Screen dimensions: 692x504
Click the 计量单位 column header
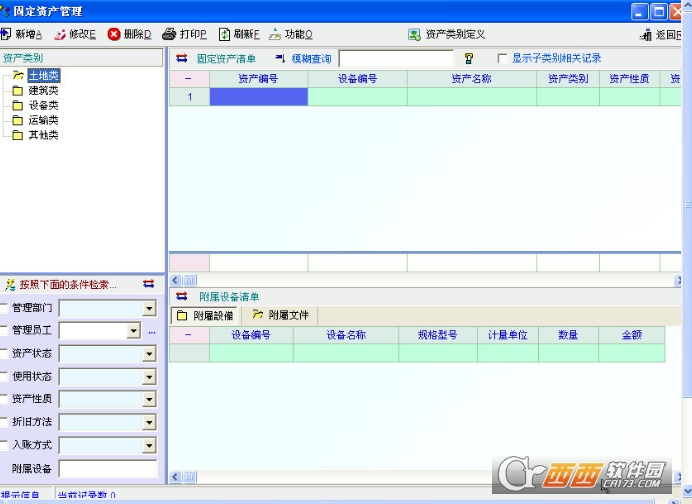[x=508, y=335]
